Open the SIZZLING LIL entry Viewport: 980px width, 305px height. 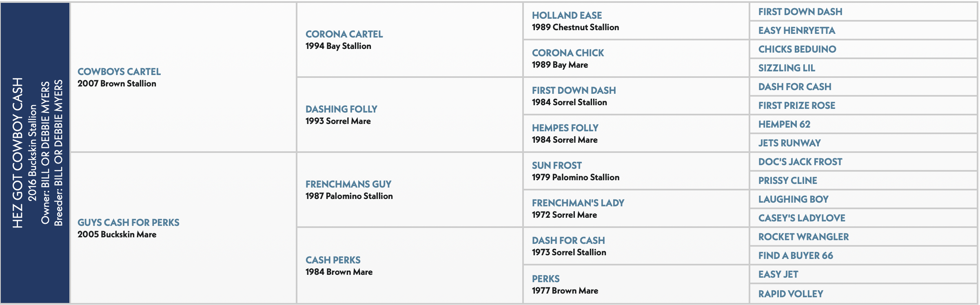point(787,68)
